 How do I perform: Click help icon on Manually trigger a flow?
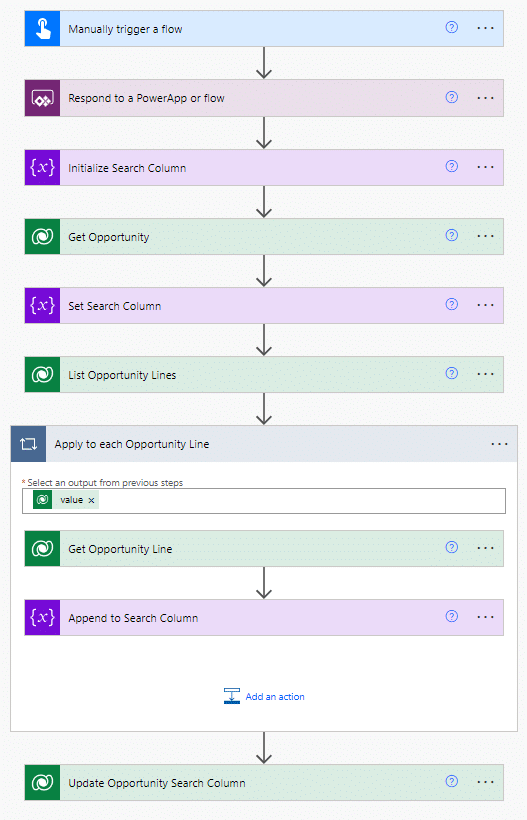[x=452, y=27]
